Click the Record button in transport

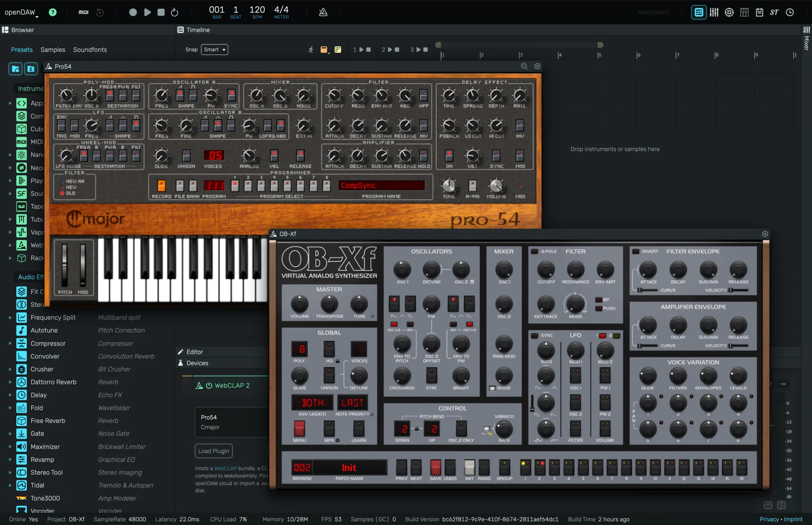tap(133, 12)
